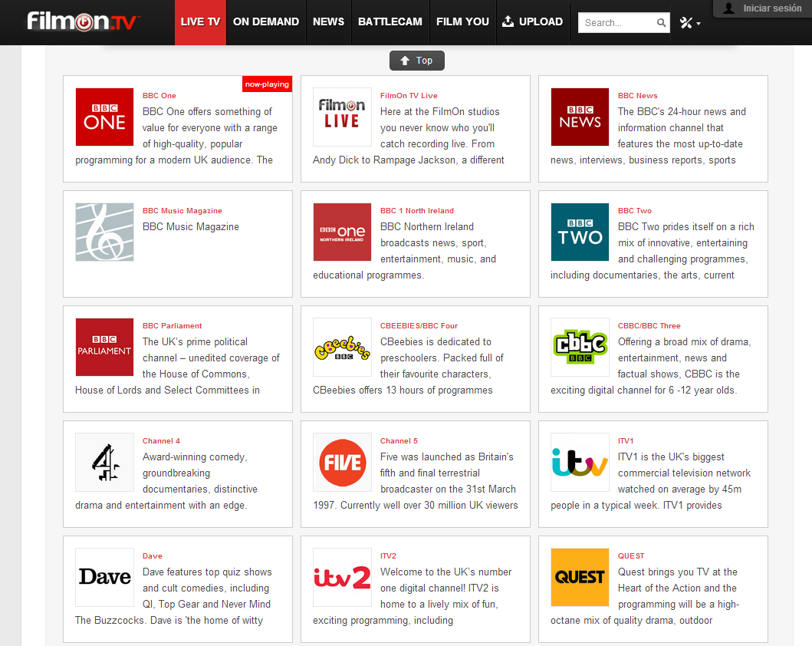Switch to the LIVE TV tab
Image resolution: width=812 pixels, height=646 pixels.
(x=200, y=22)
